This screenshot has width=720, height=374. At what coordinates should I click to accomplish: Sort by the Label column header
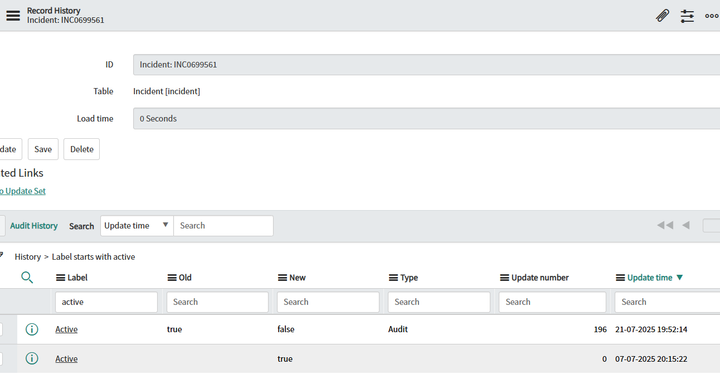pyautogui.click(x=77, y=278)
